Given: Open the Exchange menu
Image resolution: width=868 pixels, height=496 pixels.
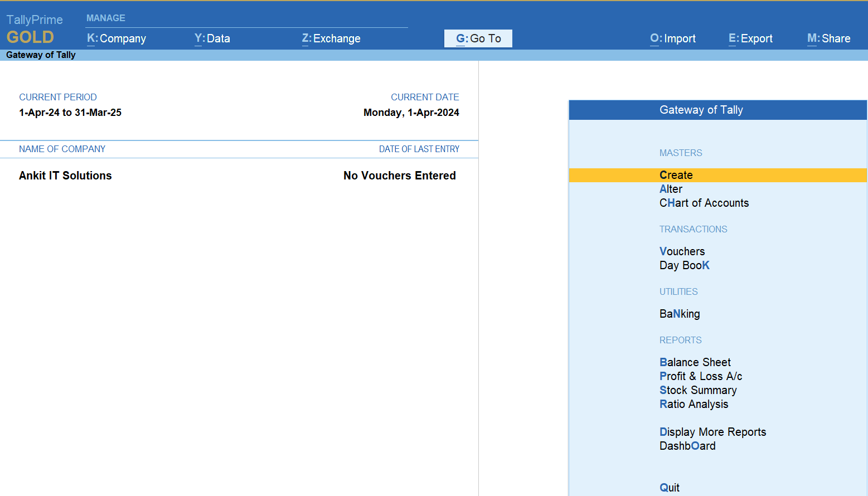Looking at the screenshot, I should pyautogui.click(x=331, y=38).
